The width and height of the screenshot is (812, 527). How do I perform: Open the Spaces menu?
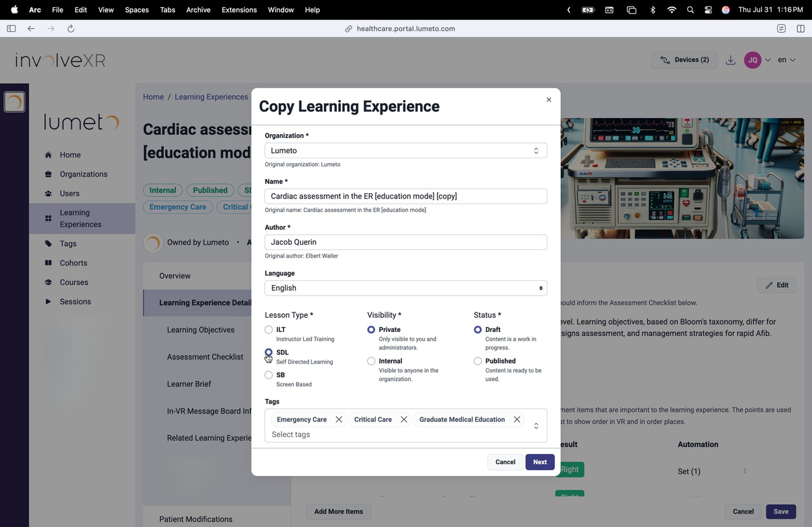coord(137,10)
